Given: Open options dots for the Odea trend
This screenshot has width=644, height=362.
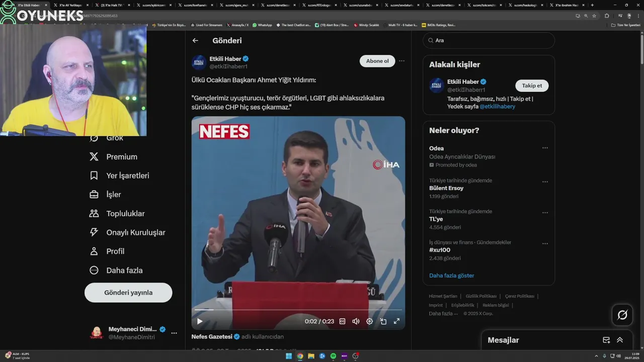Looking at the screenshot, I should coord(545,148).
